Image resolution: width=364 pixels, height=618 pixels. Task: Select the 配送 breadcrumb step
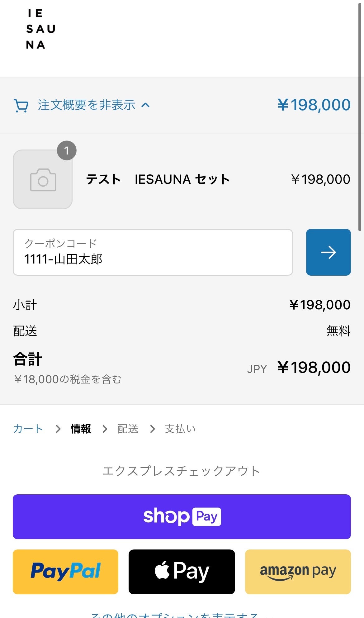pyautogui.click(x=128, y=429)
